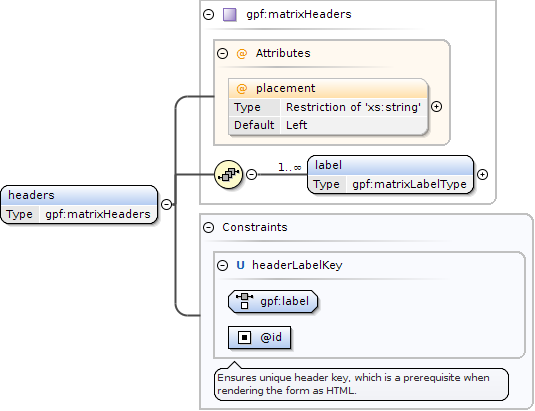This screenshot has width=535, height=411.
Task: Expand the label element children
Action: [482, 175]
